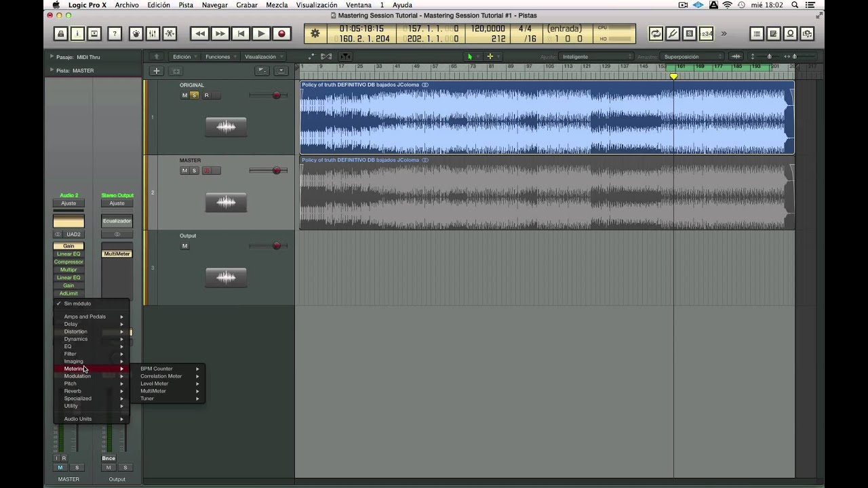Open the Compressor plug-in slot

click(68, 262)
